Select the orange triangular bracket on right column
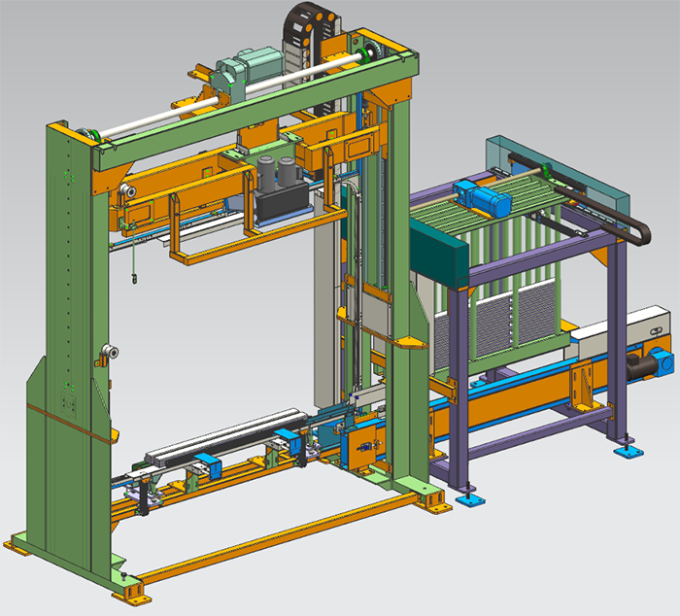This screenshot has height=616, width=680. point(408,342)
